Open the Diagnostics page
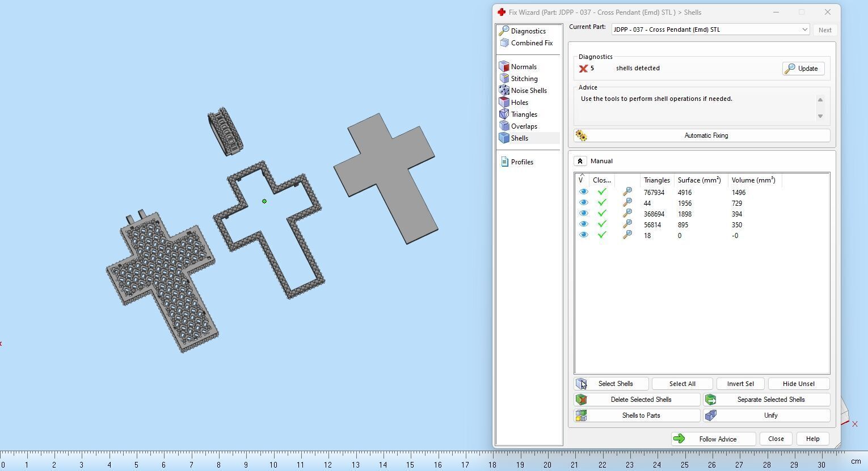Screen dimensions: 868x471 (528, 31)
